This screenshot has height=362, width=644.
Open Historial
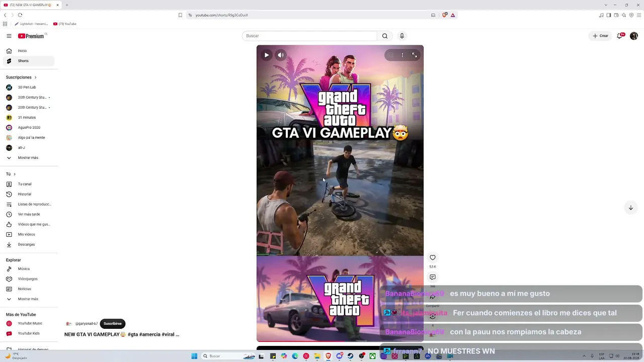tap(28, 194)
